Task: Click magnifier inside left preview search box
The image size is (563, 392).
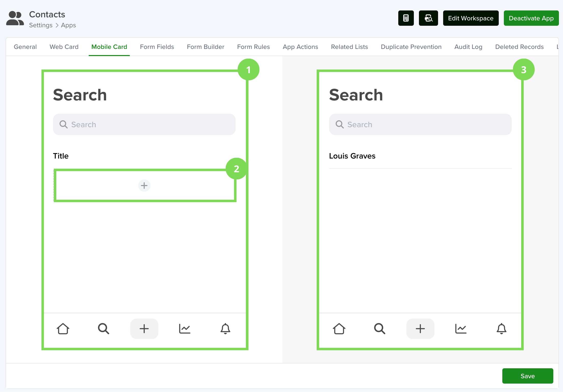Action: coord(63,124)
